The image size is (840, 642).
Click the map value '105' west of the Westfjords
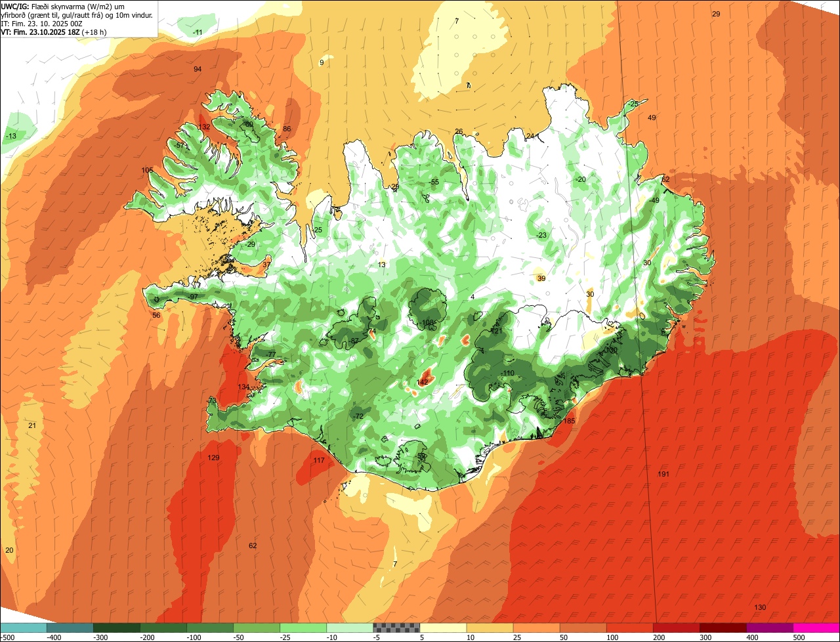coord(147,170)
